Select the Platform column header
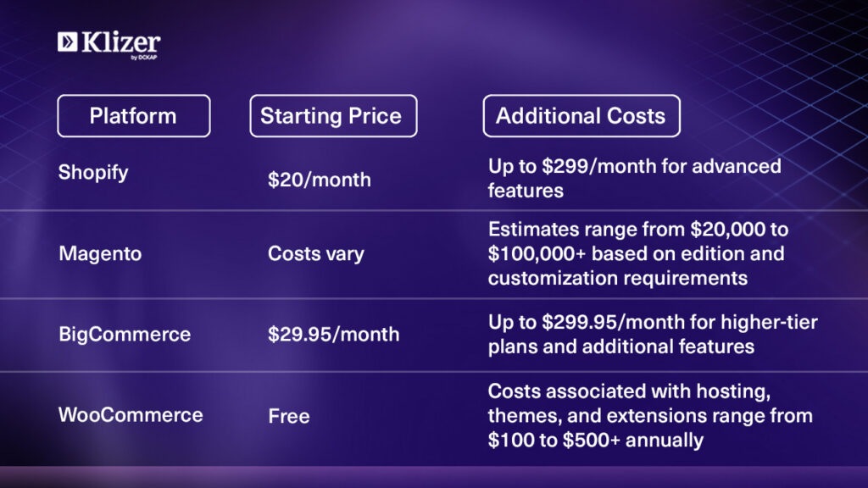The image size is (868, 488). pos(133,116)
